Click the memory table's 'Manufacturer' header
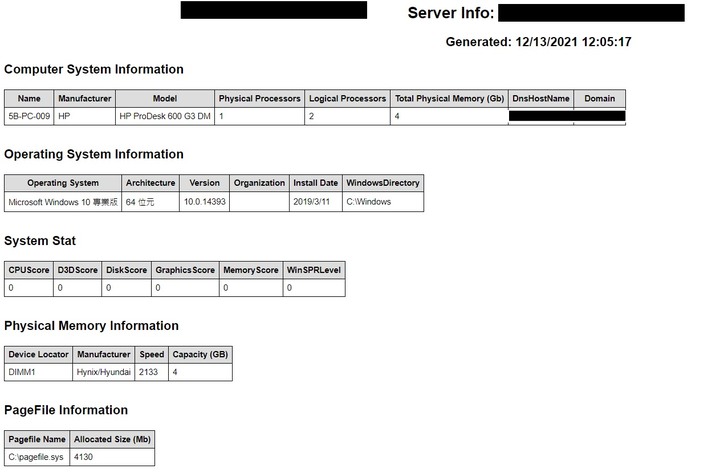Screen dimensions: 720x473 pyautogui.click(x=104, y=355)
